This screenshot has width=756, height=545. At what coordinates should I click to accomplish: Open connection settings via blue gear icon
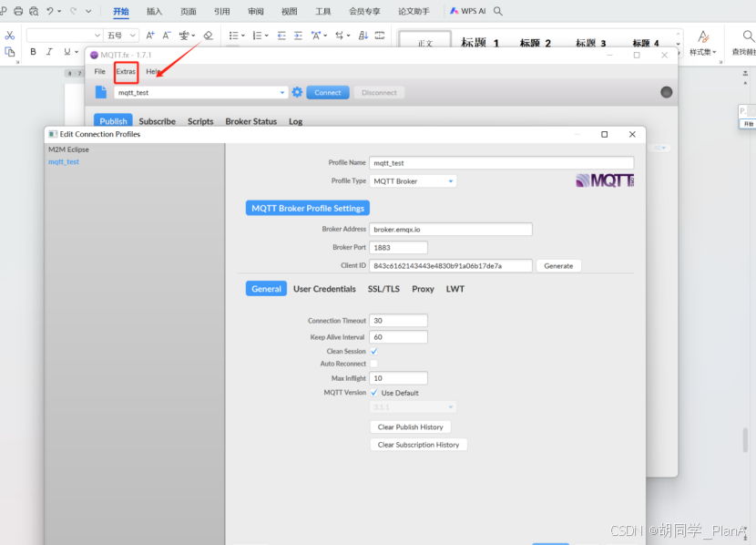[297, 92]
